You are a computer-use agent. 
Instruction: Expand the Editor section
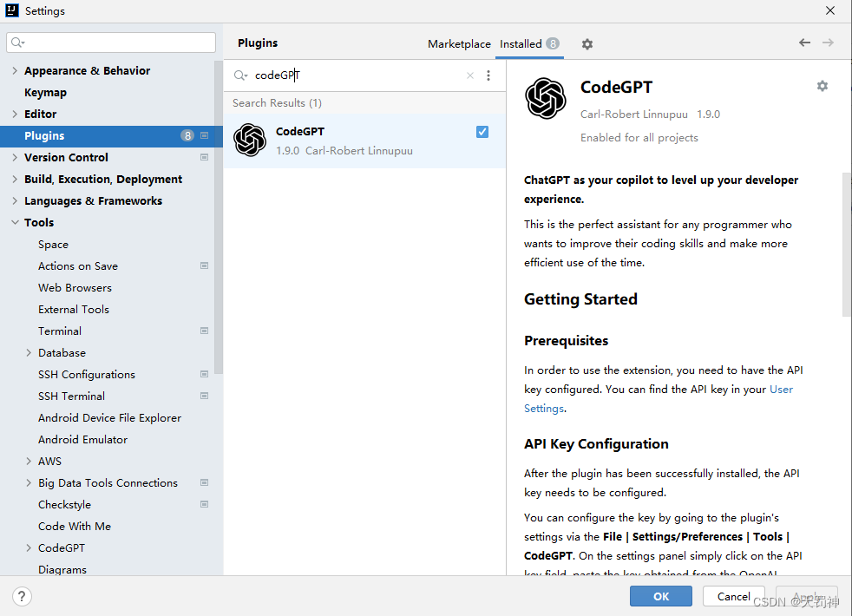(x=15, y=114)
